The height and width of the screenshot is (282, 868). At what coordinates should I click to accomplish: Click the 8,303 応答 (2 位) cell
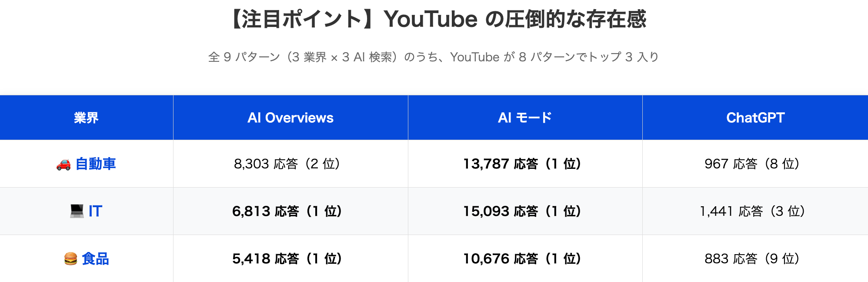(287, 164)
